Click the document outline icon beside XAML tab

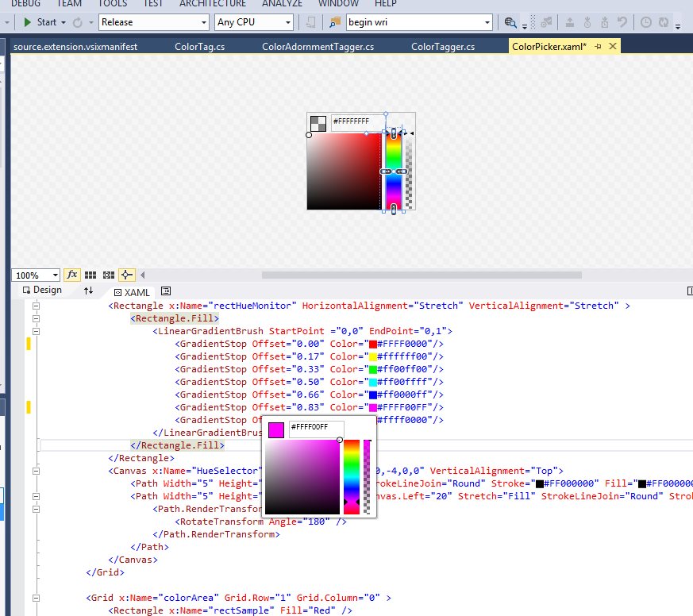point(165,291)
